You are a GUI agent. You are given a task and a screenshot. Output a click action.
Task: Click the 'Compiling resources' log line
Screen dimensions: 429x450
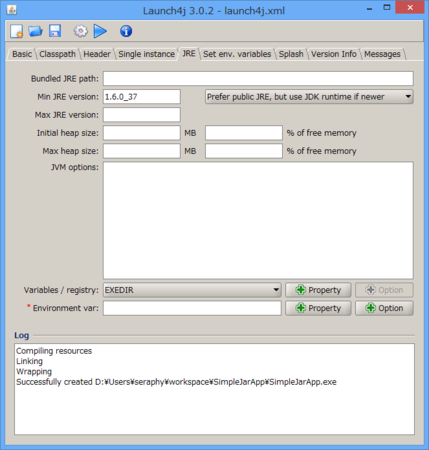pyautogui.click(x=54, y=351)
